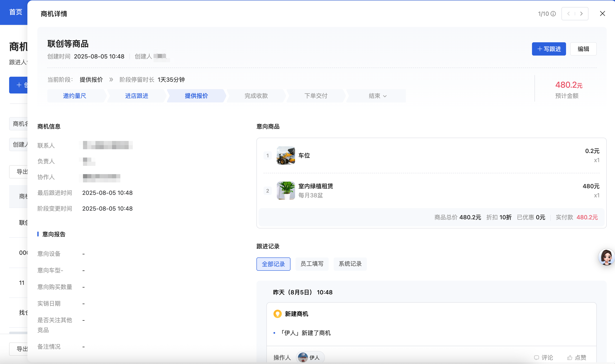Open the assistant avatar floating at right edge
This screenshot has width=615, height=364.
(x=606, y=257)
